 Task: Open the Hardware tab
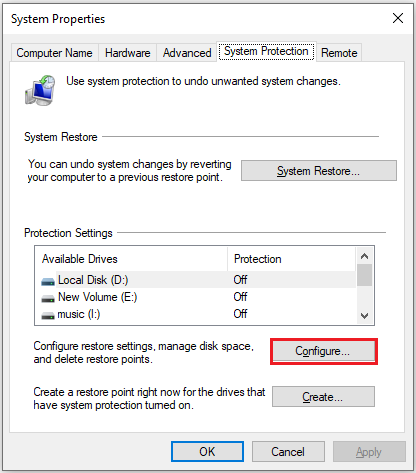(x=127, y=53)
